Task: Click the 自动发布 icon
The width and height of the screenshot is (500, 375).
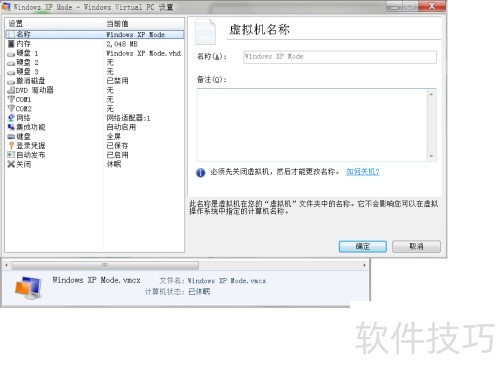Action: pos(11,155)
